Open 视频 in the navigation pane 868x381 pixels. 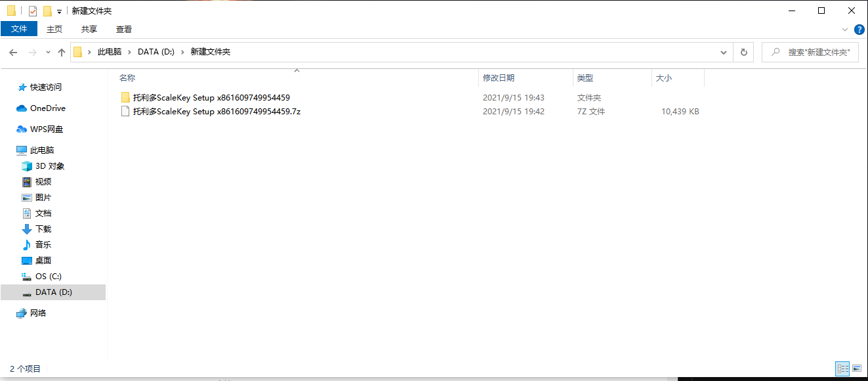[43, 182]
